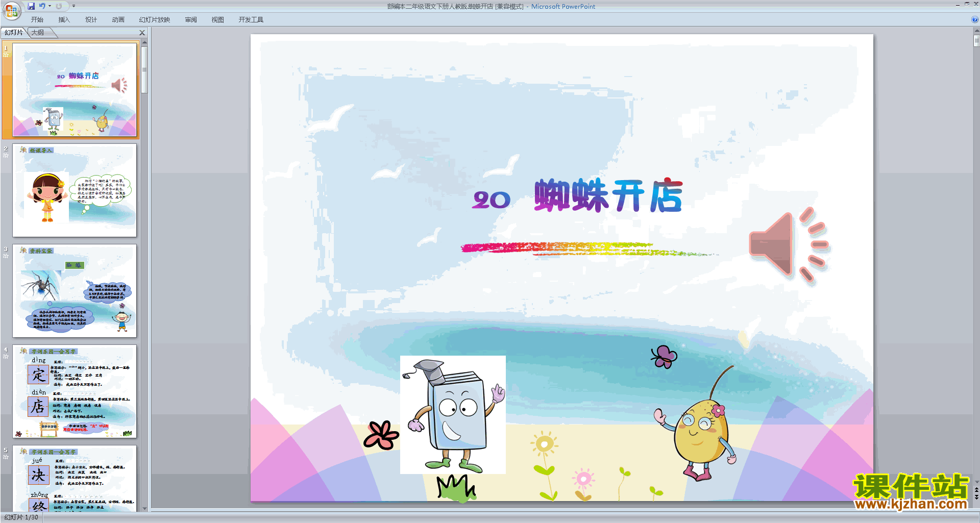Select the book cartoon character image
Viewport: 980px width, 523px height.
(453, 415)
